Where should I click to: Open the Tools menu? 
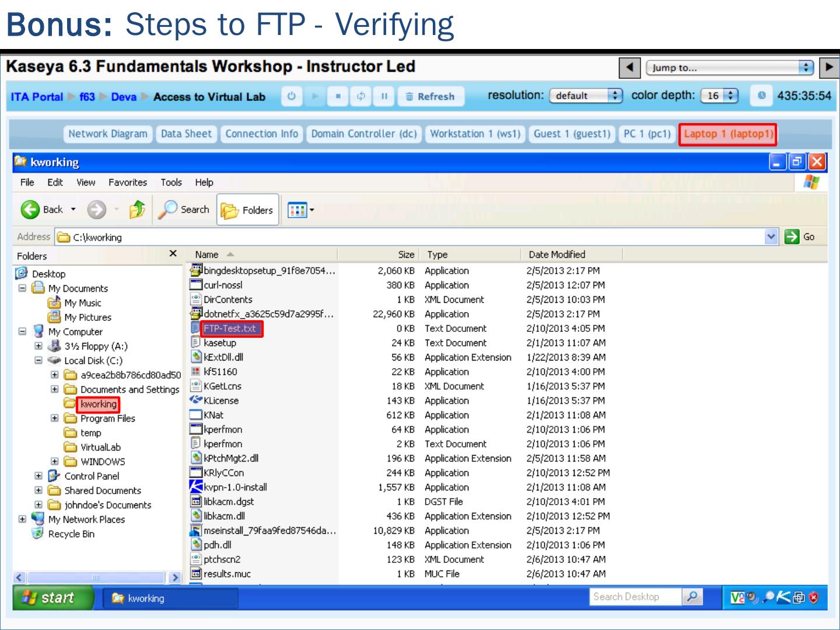click(x=171, y=183)
